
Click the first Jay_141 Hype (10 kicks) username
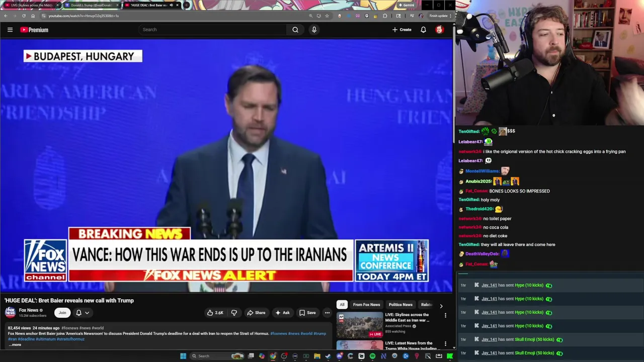click(x=489, y=285)
